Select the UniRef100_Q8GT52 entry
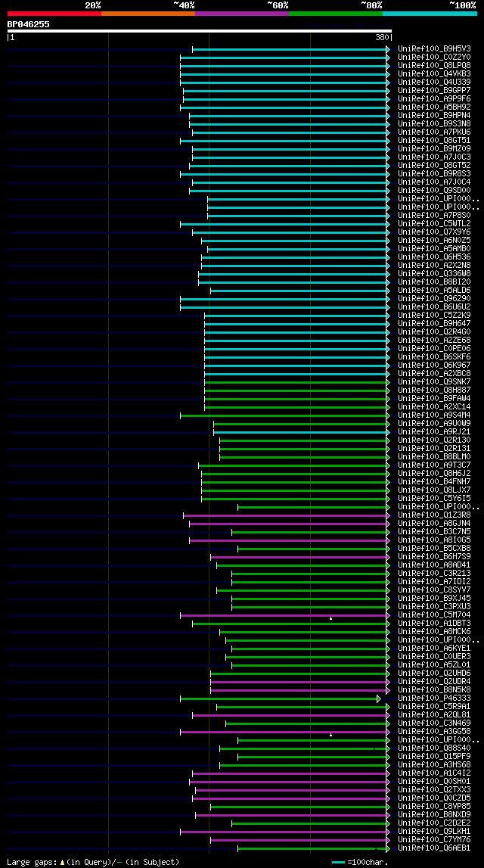484x868 pixels. (x=434, y=165)
